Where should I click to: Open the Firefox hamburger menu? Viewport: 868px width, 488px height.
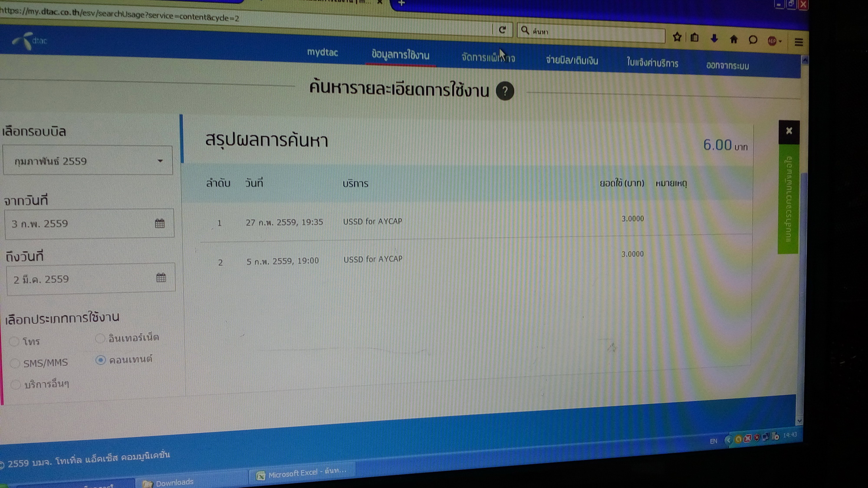coord(799,42)
